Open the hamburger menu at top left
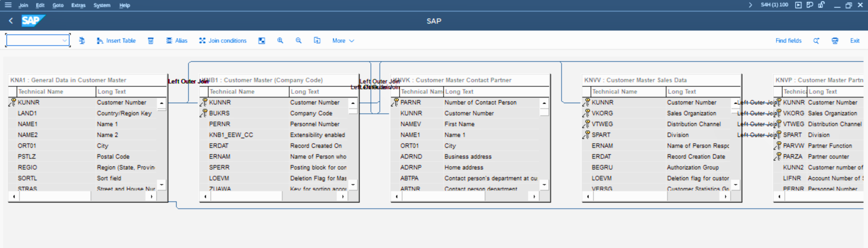Screen dimensions: 868x248 [x=8, y=5]
